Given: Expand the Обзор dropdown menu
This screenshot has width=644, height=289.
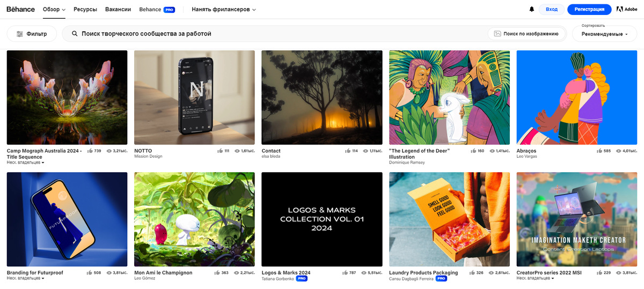Looking at the screenshot, I should click(x=54, y=9).
